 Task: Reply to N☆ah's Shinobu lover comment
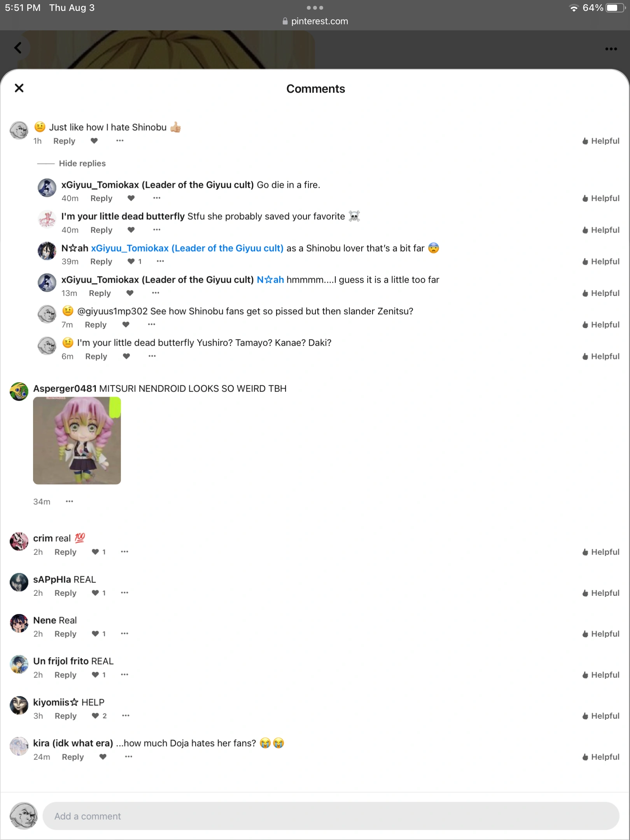[x=101, y=261]
